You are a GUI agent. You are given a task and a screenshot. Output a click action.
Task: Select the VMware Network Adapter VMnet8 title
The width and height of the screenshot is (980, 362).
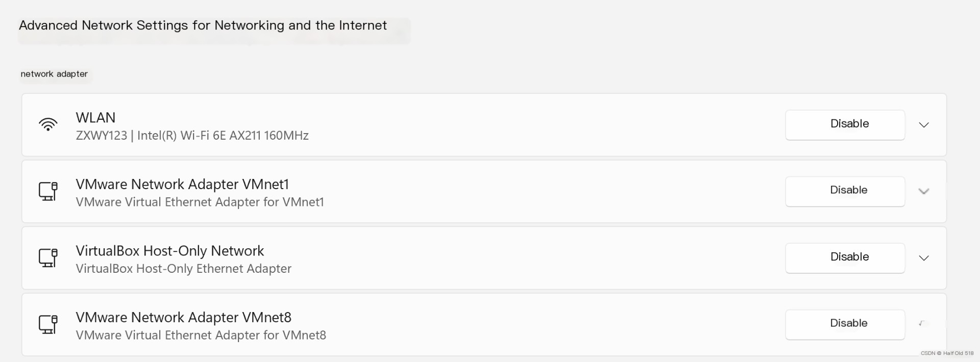tap(183, 317)
